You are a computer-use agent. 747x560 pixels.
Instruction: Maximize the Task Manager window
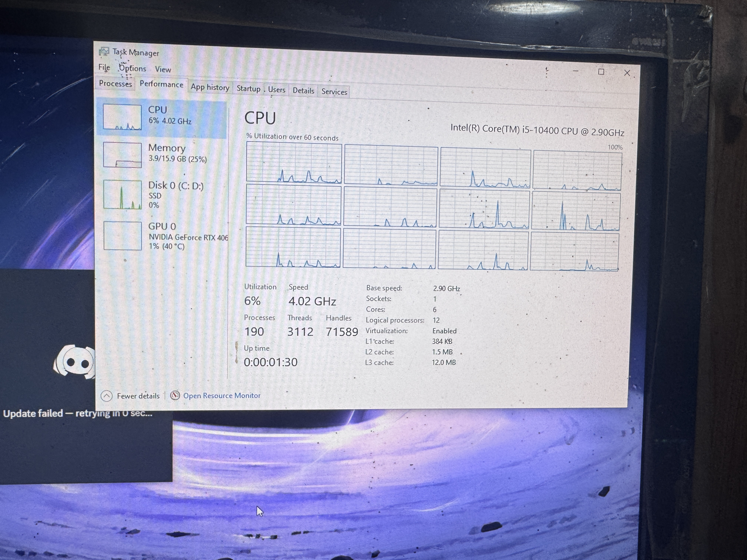[x=601, y=72]
